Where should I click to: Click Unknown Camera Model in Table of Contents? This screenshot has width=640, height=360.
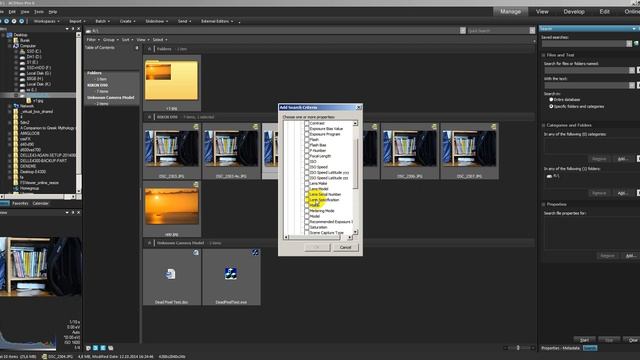coord(111,98)
